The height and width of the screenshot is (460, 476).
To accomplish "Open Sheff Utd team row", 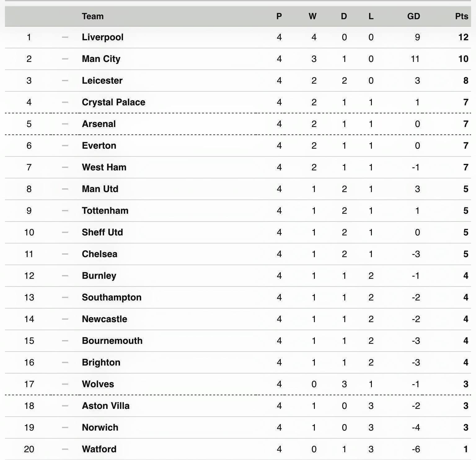I will tap(238, 232).
